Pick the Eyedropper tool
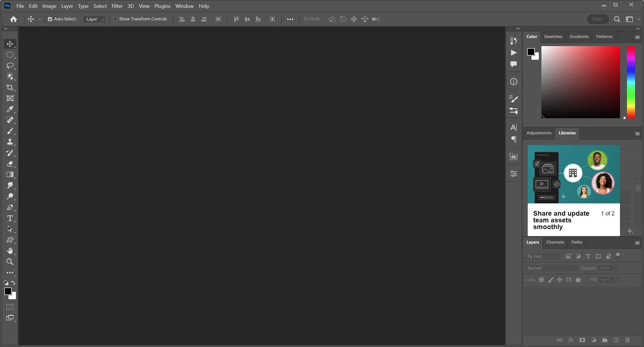 (10, 109)
